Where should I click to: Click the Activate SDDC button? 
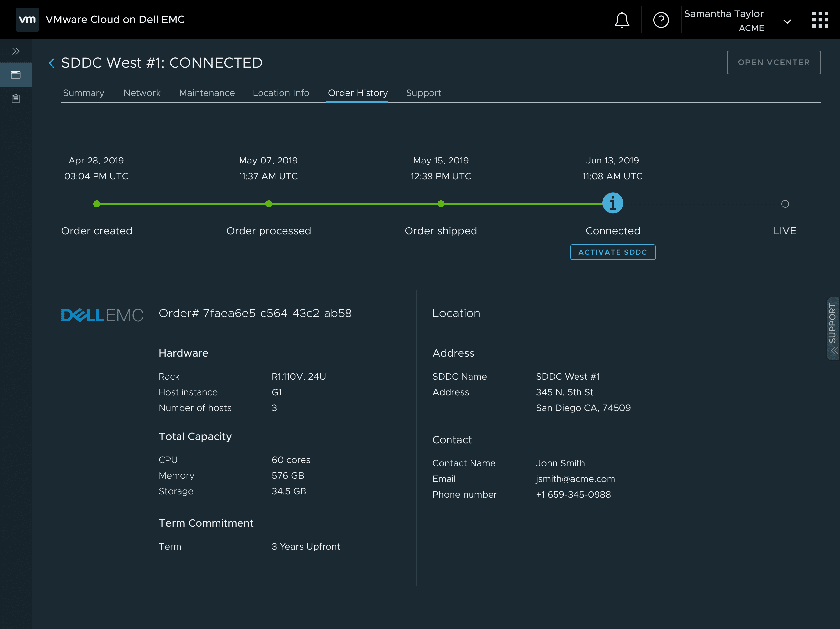pyautogui.click(x=613, y=252)
